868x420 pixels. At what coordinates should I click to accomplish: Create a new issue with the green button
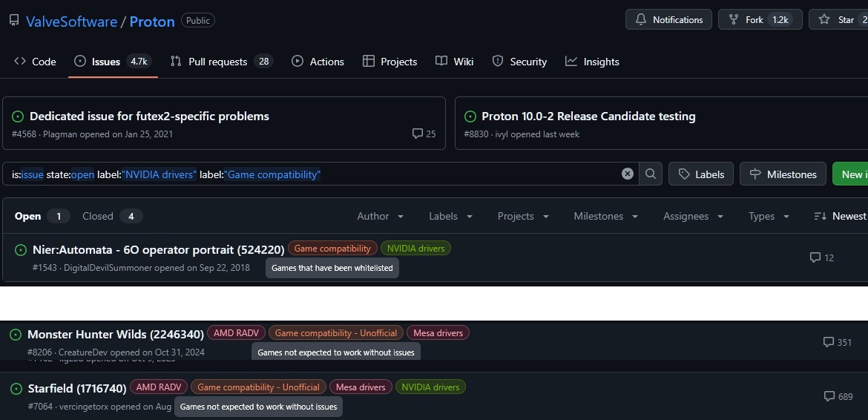(x=850, y=174)
